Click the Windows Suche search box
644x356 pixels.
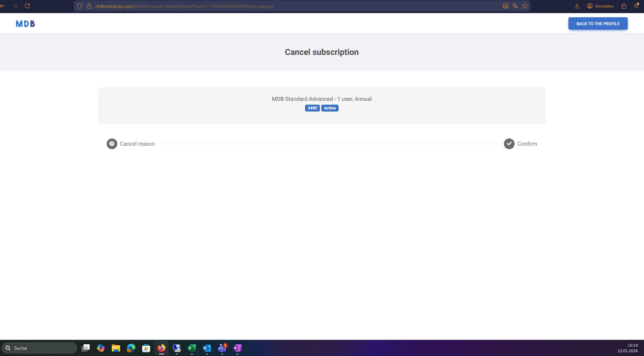40,348
